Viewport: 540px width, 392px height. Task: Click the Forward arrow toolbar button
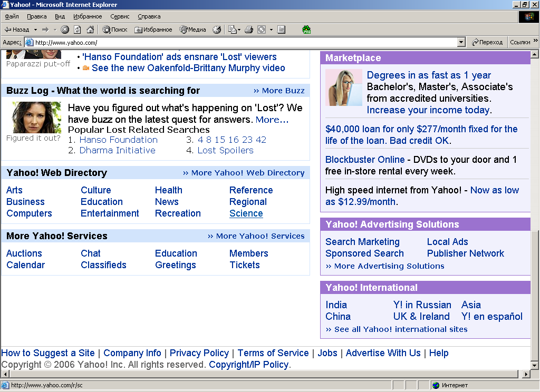tap(45, 30)
